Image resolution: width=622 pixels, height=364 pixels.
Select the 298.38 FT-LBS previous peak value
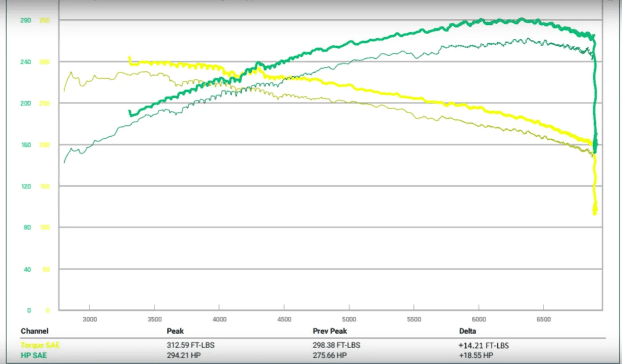click(x=336, y=345)
